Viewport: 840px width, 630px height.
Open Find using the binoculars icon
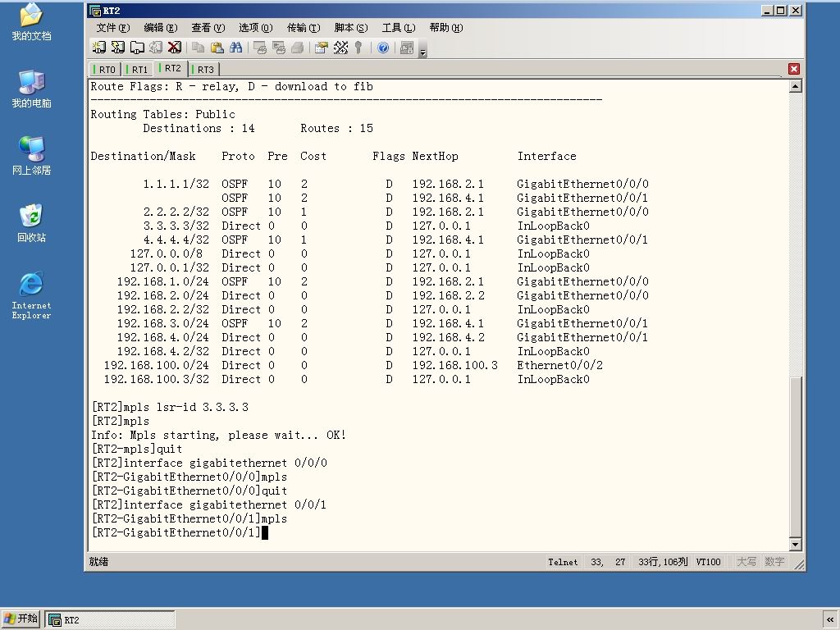coord(235,48)
